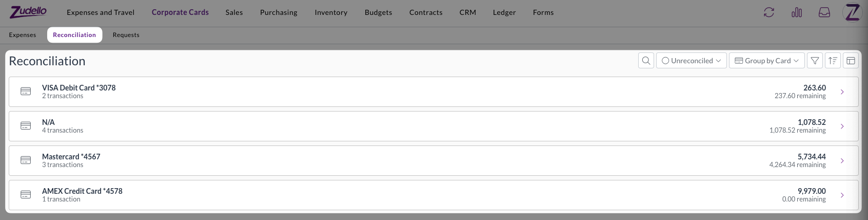Toggle the table layout view icon

click(x=851, y=61)
